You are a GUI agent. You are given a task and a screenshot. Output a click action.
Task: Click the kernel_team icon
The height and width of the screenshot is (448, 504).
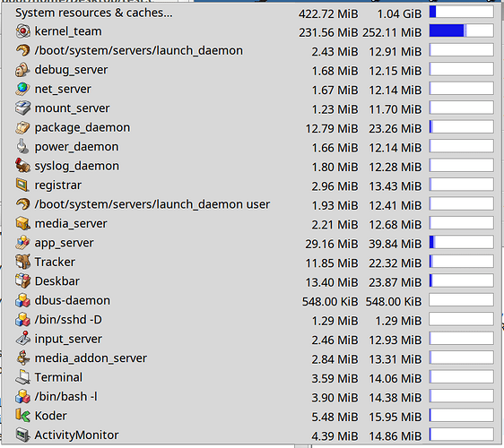point(22,31)
